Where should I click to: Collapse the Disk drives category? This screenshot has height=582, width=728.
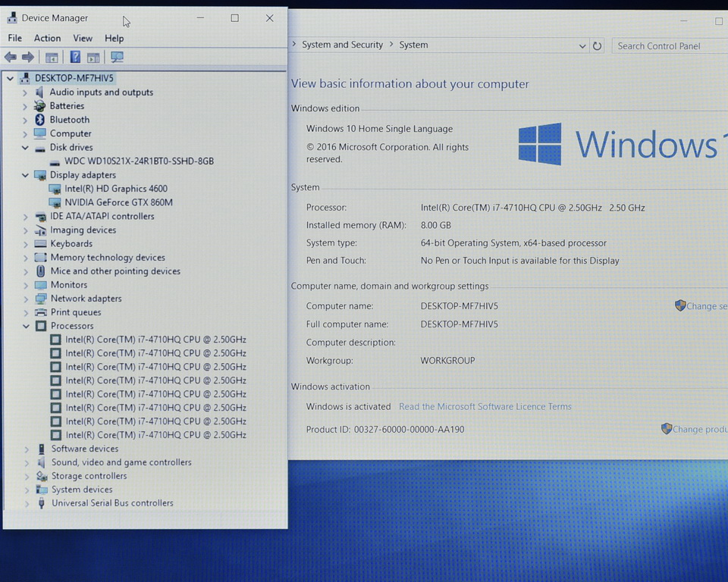pyautogui.click(x=25, y=148)
